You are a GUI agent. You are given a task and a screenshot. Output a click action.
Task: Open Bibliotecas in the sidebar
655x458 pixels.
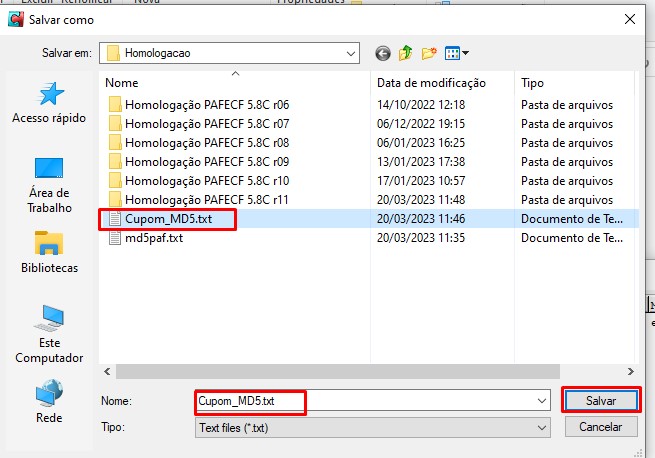click(x=49, y=252)
